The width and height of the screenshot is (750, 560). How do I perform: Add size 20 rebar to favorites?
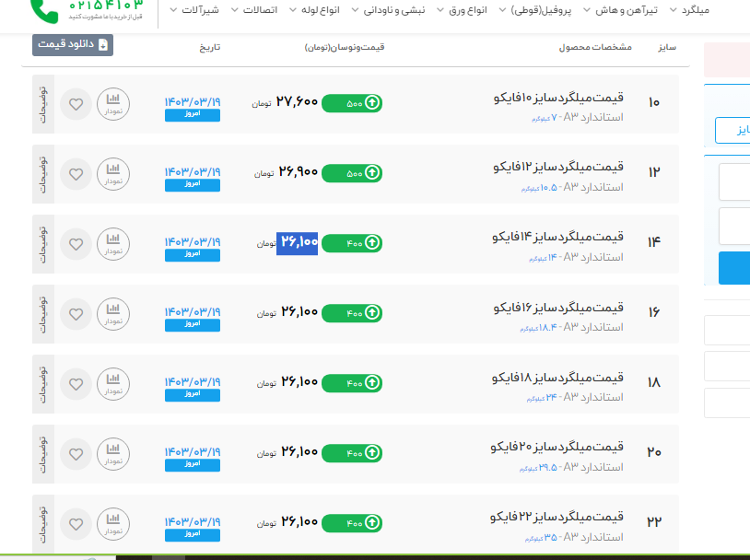pyautogui.click(x=76, y=453)
